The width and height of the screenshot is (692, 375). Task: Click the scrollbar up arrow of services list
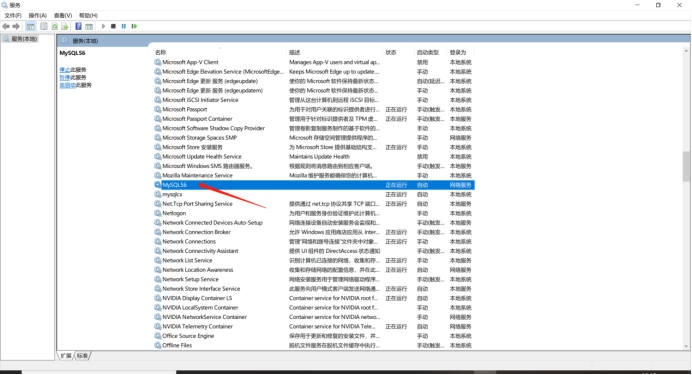pos(686,52)
